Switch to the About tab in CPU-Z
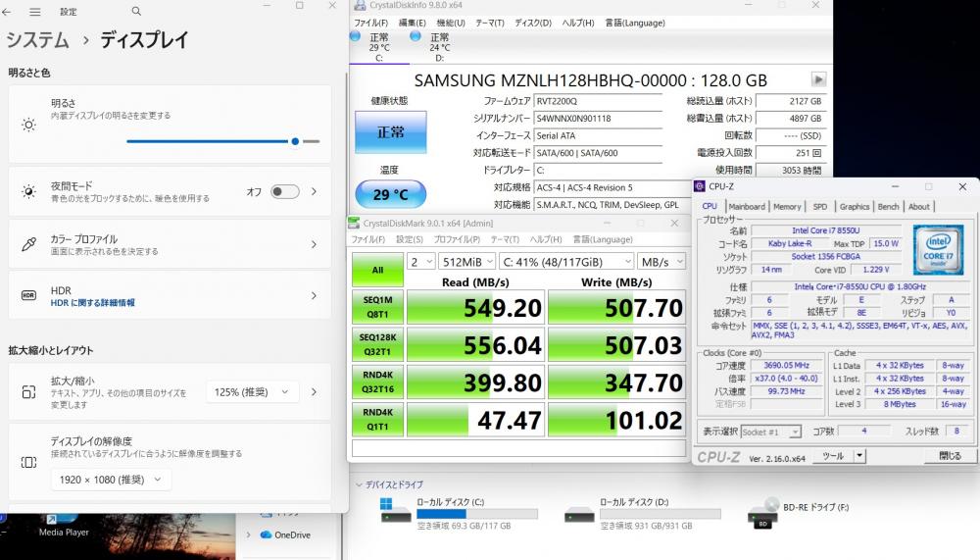 (919, 207)
